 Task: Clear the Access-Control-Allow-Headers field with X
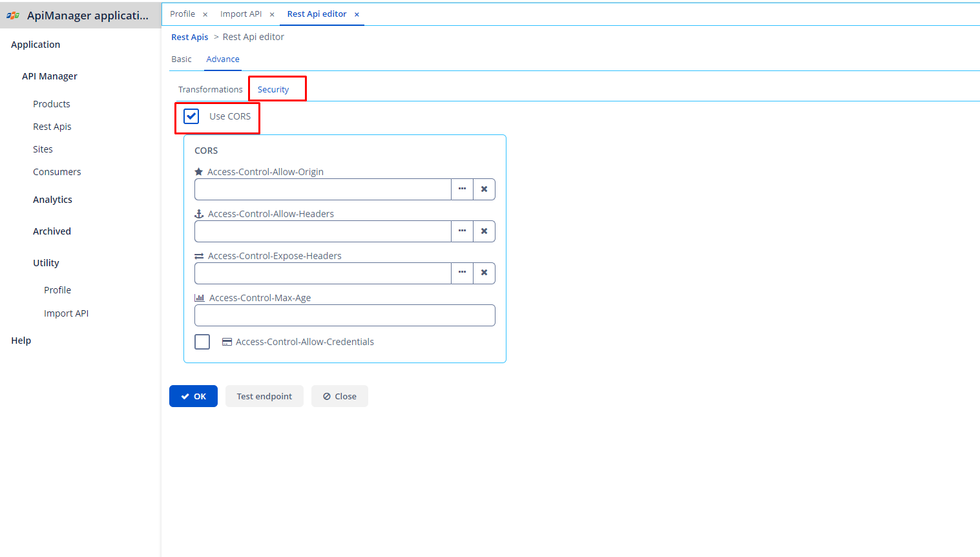484,231
